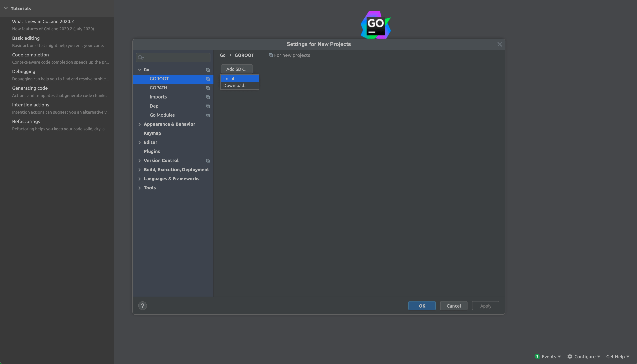Click the GoLand logo on welcome screen
637x364 pixels.
click(376, 24)
